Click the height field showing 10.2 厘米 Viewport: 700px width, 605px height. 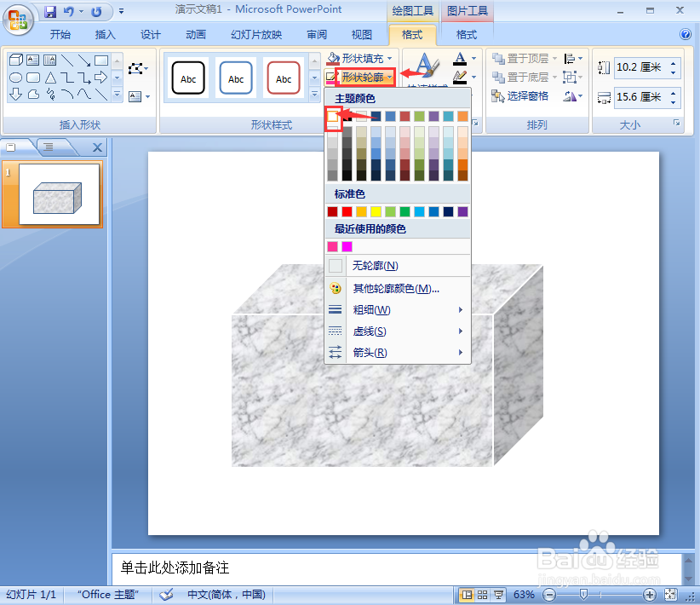[x=640, y=67]
